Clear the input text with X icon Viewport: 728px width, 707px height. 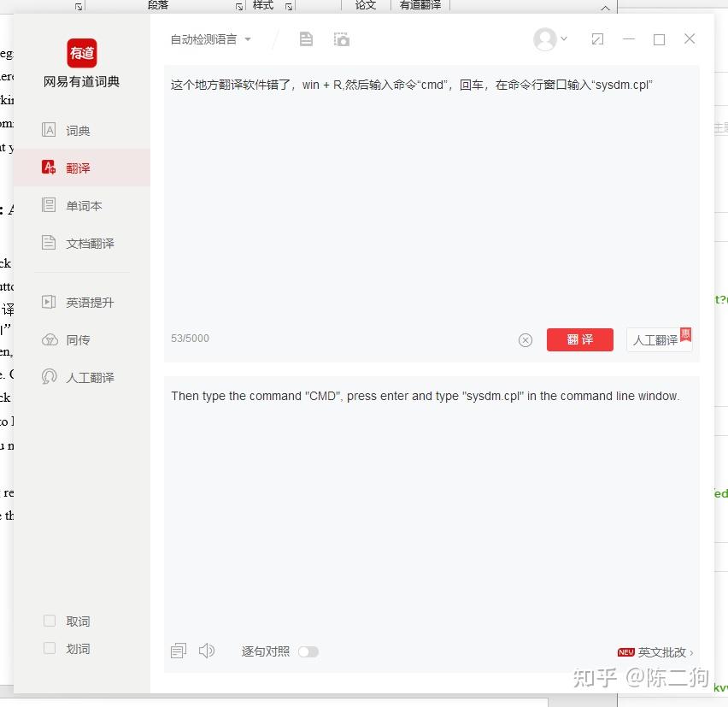(525, 340)
